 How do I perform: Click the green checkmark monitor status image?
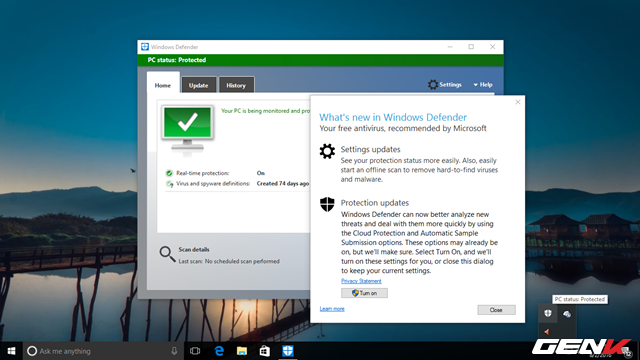[x=187, y=129]
